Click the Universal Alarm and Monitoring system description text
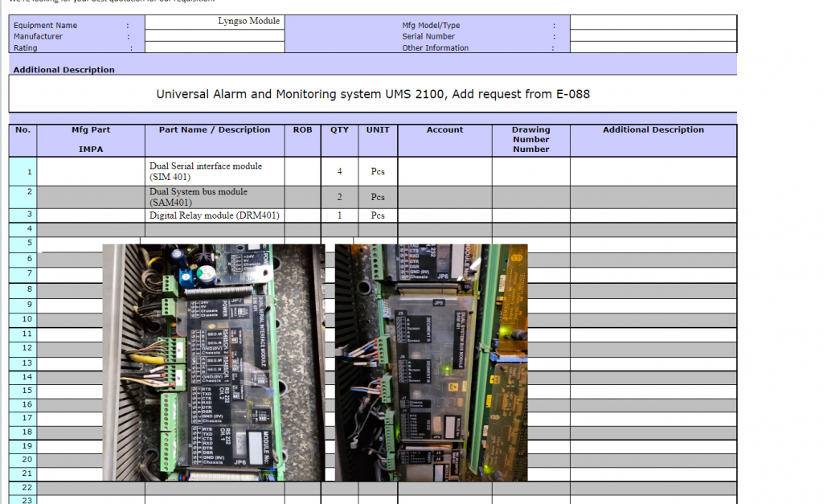 [x=373, y=94]
